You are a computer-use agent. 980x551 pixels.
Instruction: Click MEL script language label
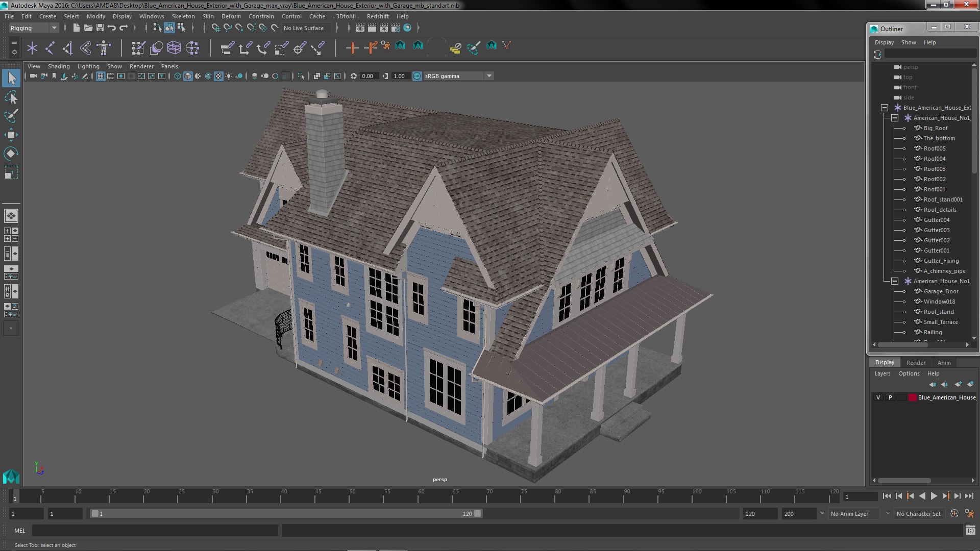pyautogui.click(x=19, y=531)
